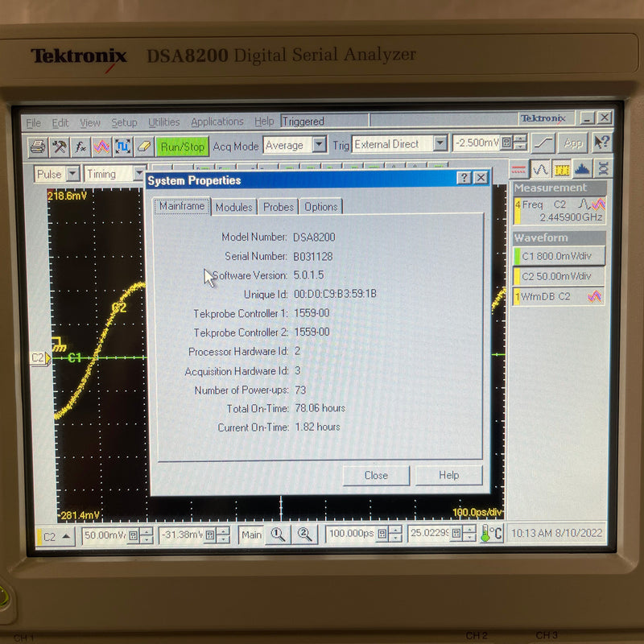Click the keypad icon for trigger level
Image resolution: width=644 pixels, height=644 pixels.
coord(506,143)
